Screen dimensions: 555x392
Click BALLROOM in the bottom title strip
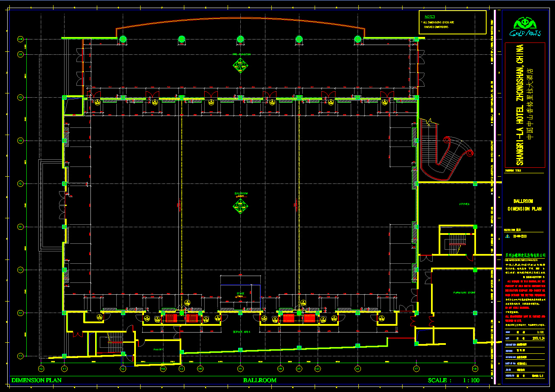[260, 381]
